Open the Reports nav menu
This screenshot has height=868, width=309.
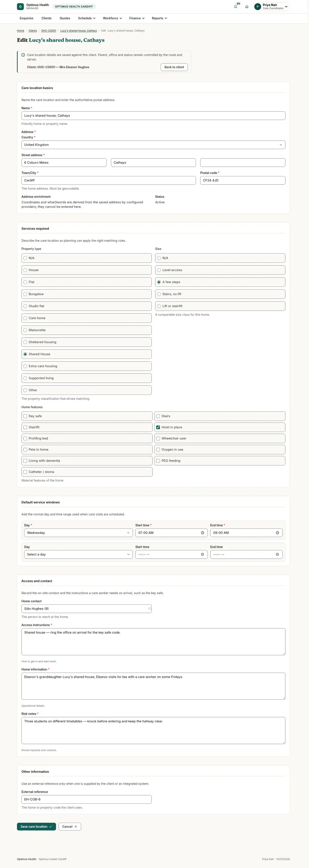tap(159, 18)
